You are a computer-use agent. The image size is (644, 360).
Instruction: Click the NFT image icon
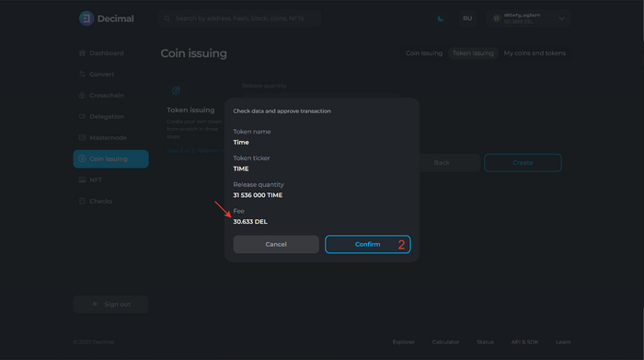click(82, 180)
